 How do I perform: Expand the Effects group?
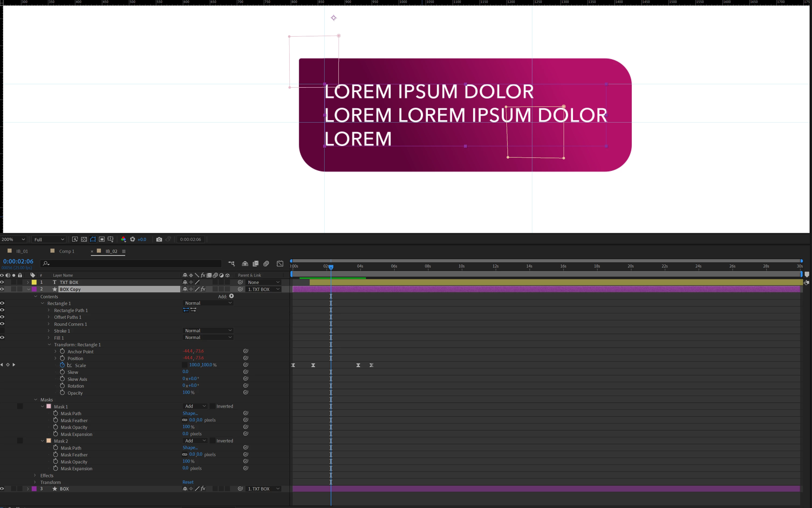(35, 475)
